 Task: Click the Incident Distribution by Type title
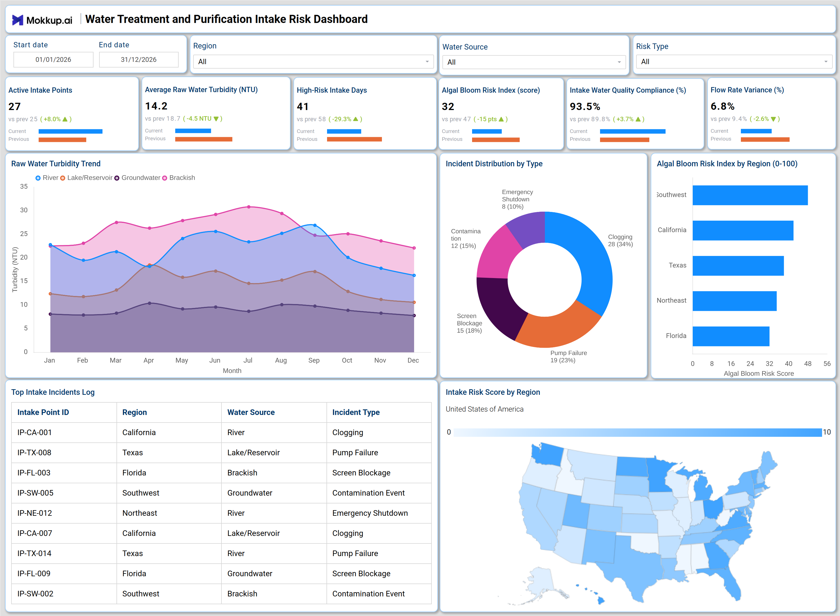click(494, 164)
